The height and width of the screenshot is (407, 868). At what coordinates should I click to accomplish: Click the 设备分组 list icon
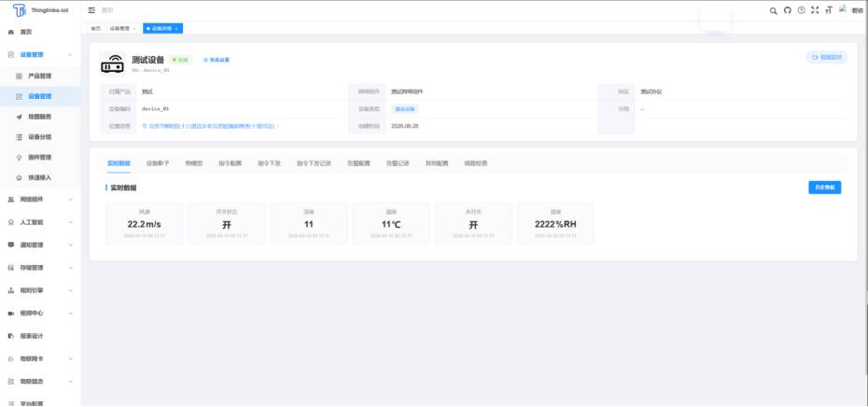click(19, 137)
